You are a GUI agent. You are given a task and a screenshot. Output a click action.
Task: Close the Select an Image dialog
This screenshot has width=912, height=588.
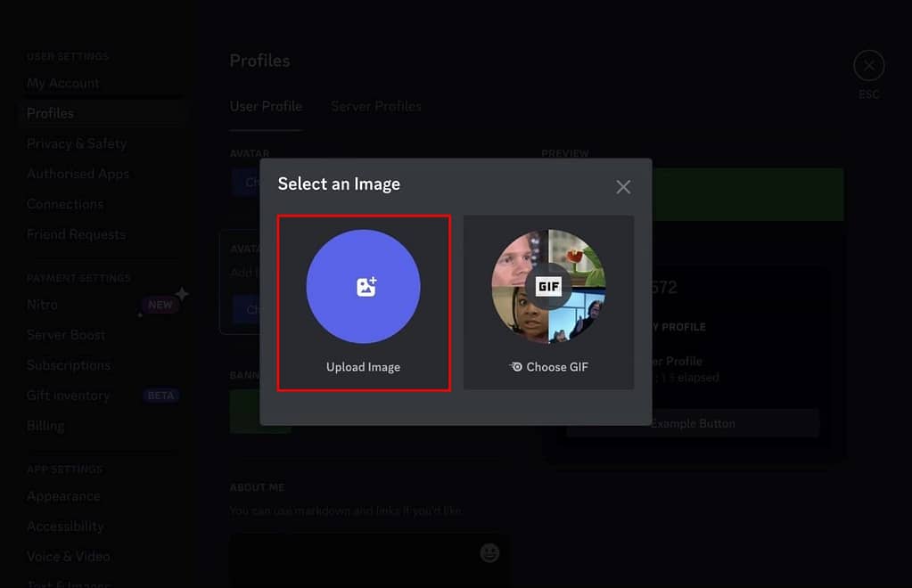(x=623, y=186)
